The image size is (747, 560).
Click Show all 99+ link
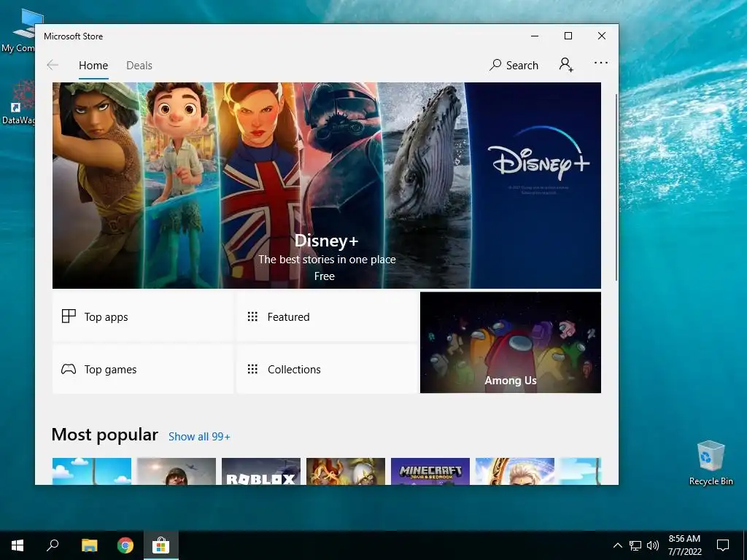tap(199, 437)
